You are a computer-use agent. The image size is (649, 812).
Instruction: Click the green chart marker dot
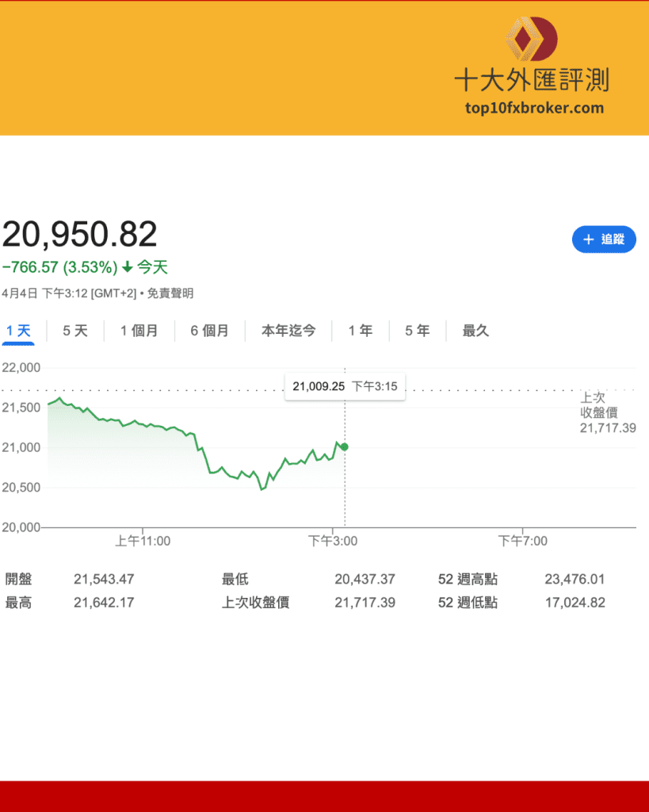click(x=345, y=447)
